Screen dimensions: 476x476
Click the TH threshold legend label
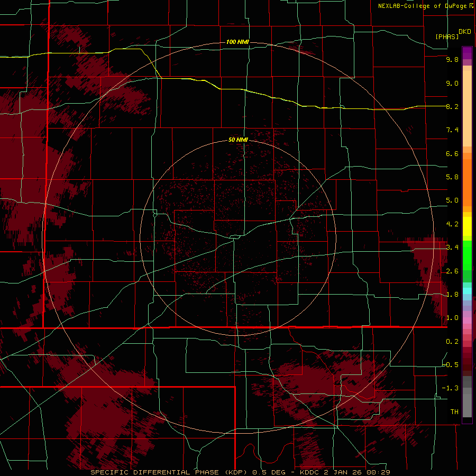click(454, 412)
